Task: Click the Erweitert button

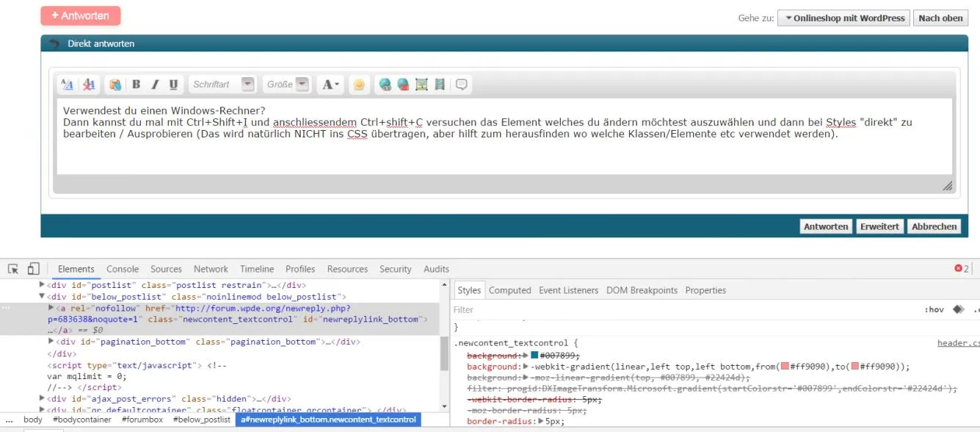Action: [879, 226]
